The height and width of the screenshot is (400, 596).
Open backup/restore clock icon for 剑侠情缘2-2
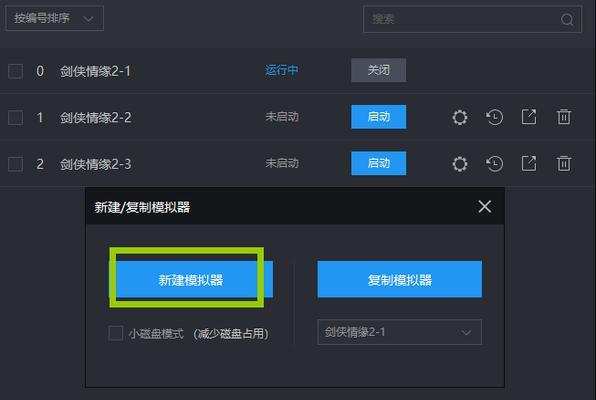[495, 117]
